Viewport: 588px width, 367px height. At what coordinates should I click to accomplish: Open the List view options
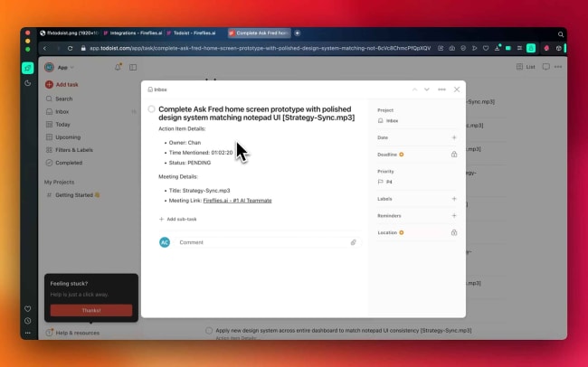tap(526, 67)
